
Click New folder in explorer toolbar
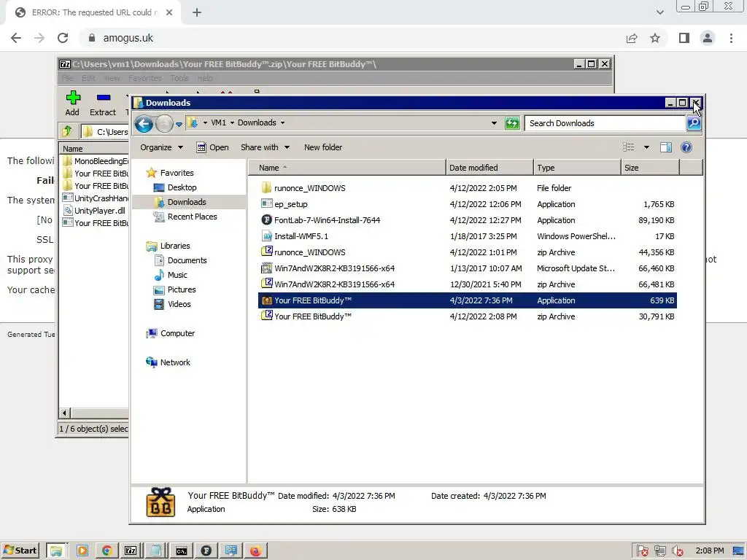pos(323,147)
